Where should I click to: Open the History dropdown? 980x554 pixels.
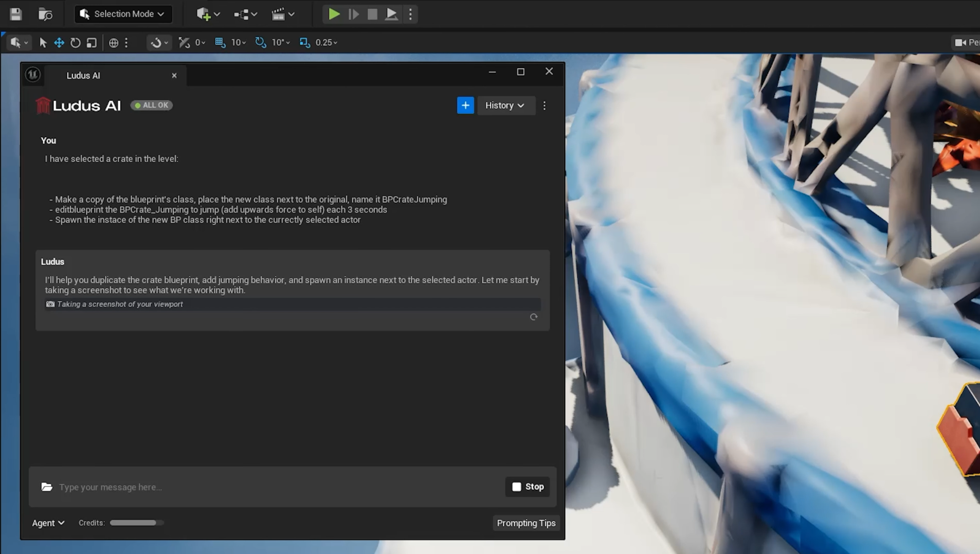505,105
